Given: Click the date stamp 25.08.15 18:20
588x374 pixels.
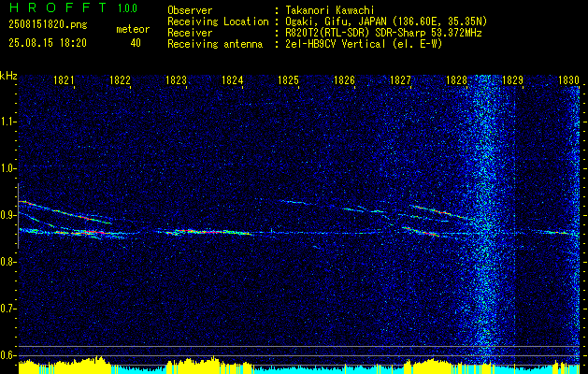Looking at the screenshot, I should tap(48, 43).
